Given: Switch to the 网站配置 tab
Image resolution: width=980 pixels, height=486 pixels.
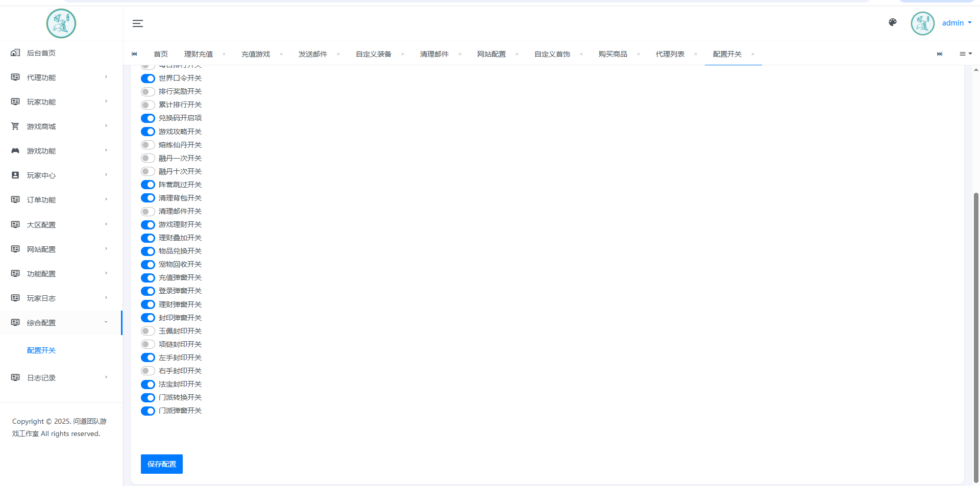Looking at the screenshot, I should pos(491,54).
